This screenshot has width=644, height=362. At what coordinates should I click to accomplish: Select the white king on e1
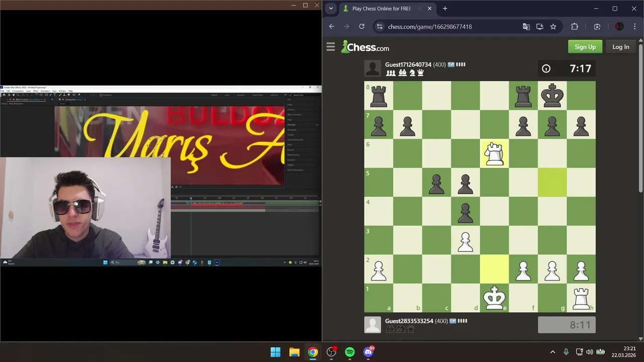coord(494,298)
